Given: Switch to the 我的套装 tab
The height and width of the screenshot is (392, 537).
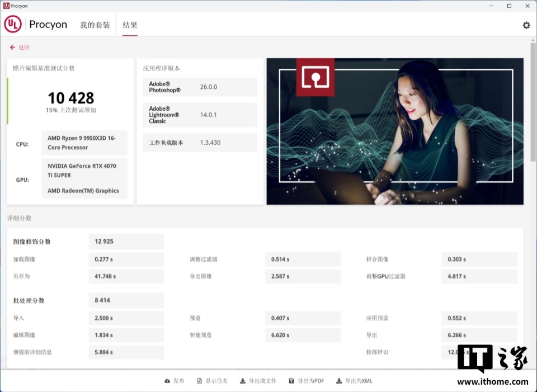Looking at the screenshot, I should click(94, 25).
